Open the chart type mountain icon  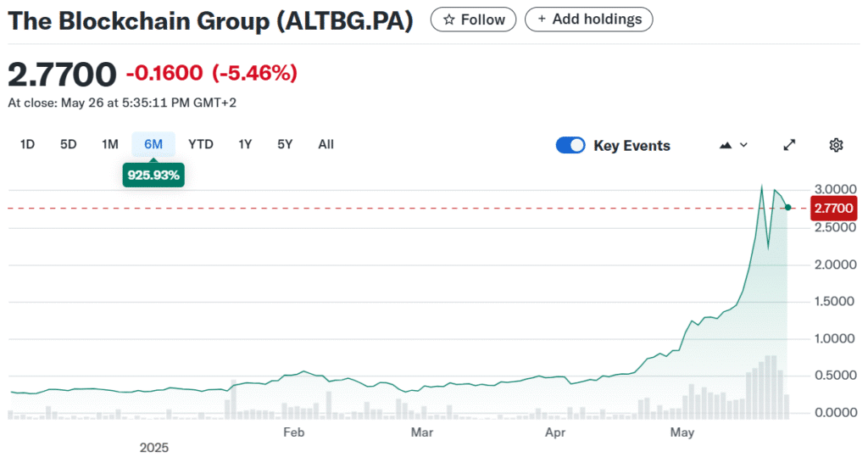[x=726, y=145]
